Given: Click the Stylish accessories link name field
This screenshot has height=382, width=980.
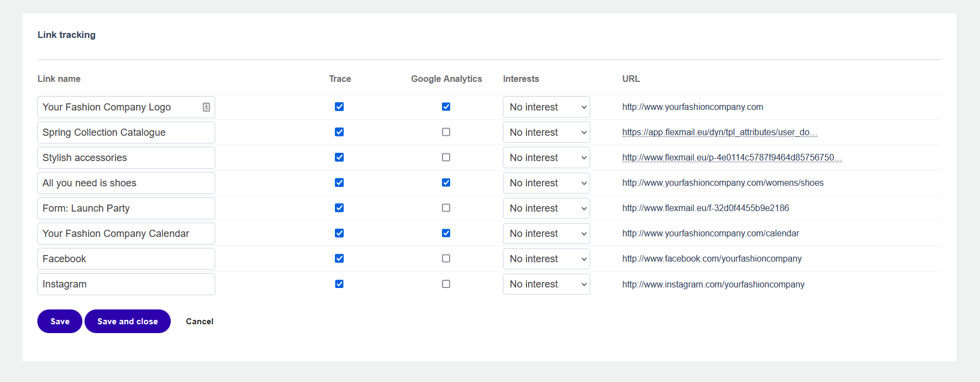Looking at the screenshot, I should (126, 158).
